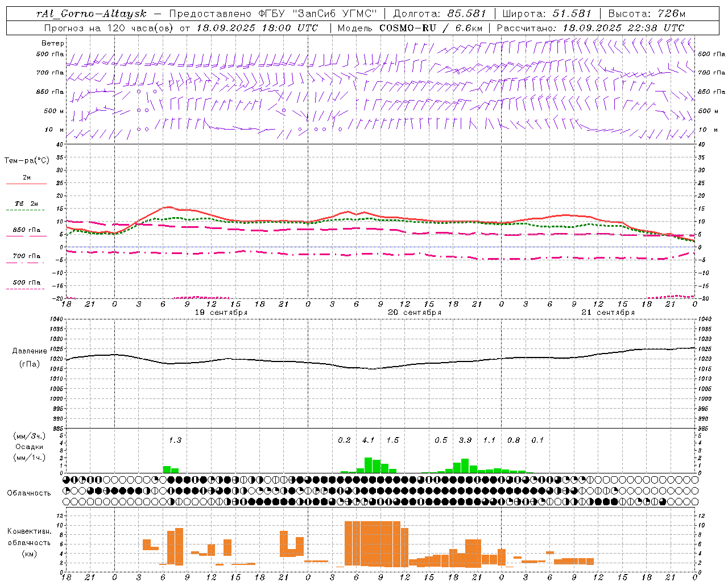Click the (мм/3ч.) unit label

click(28, 436)
